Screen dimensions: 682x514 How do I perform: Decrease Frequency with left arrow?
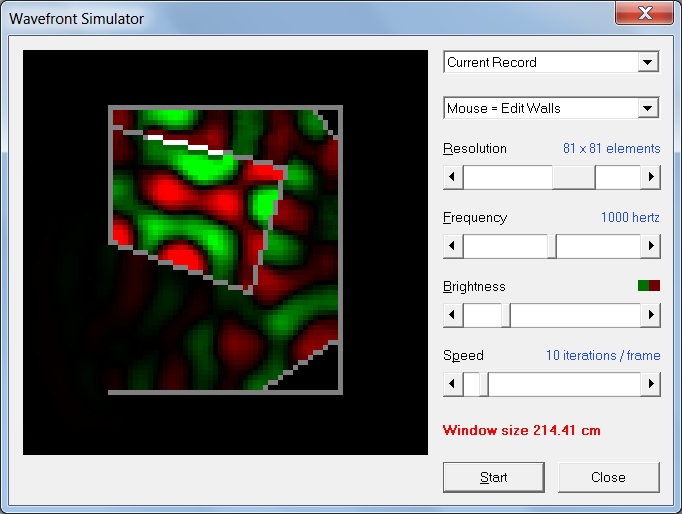tap(453, 246)
